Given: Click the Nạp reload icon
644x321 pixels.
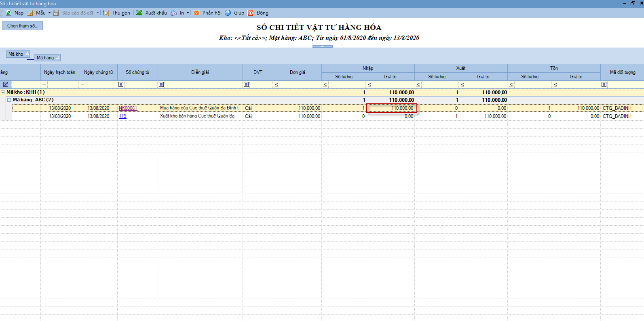Looking at the screenshot, I should click(8, 13).
